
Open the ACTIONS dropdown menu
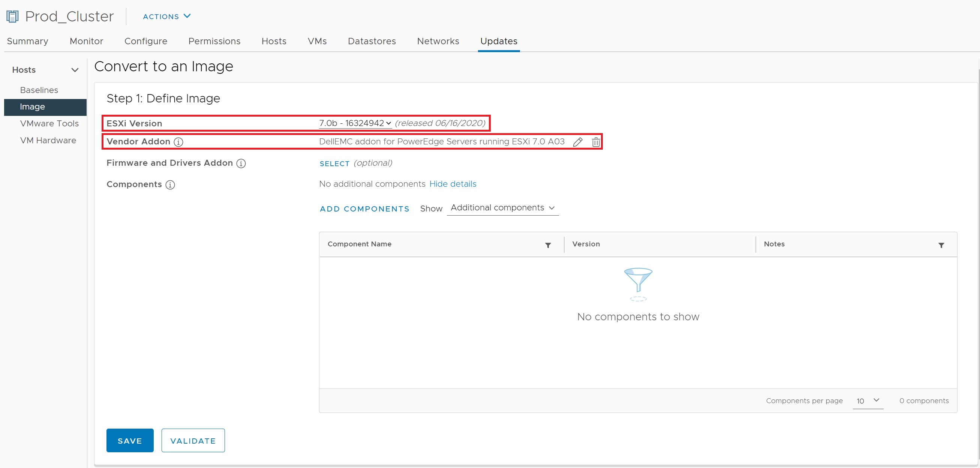[x=166, y=16]
